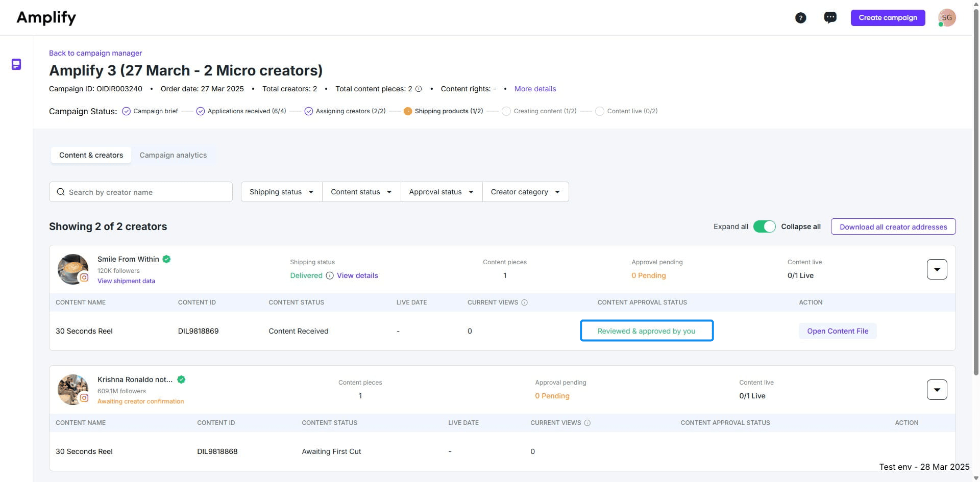This screenshot has height=482, width=980.
Task: Click the search magnifier icon
Action: click(x=61, y=192)
